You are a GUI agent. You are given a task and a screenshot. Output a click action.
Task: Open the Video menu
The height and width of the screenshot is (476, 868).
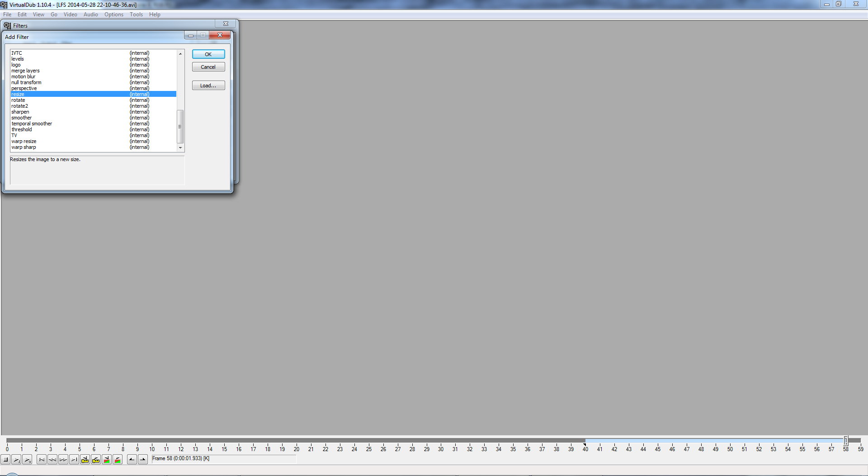(x=70, y=14)
